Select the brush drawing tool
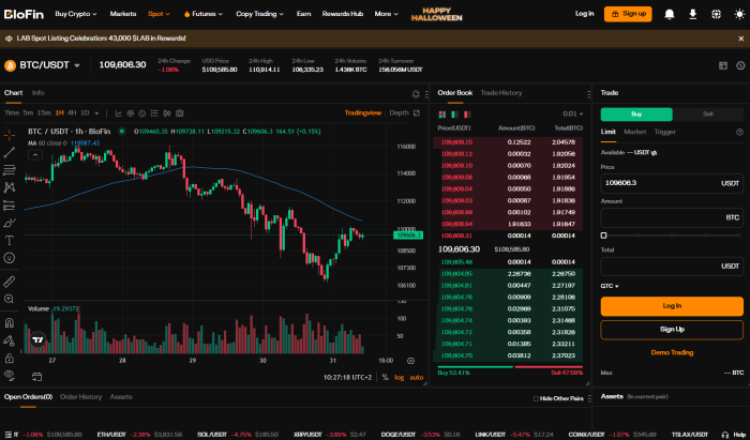 tap(9, 223)
